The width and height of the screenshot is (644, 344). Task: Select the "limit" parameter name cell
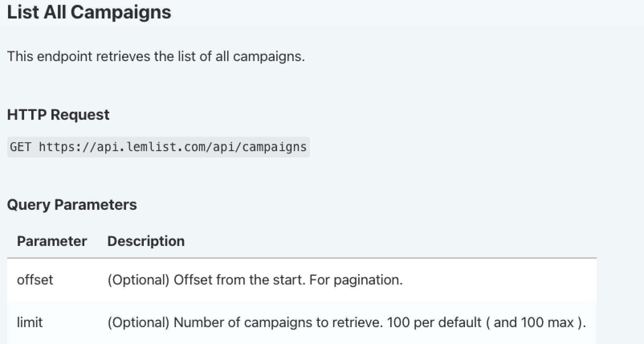30,322
